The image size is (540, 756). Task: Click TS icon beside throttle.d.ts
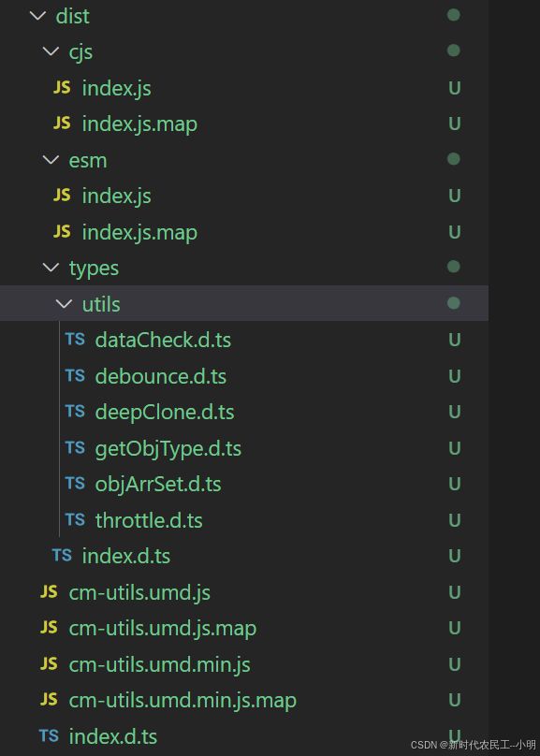point(75,520)
